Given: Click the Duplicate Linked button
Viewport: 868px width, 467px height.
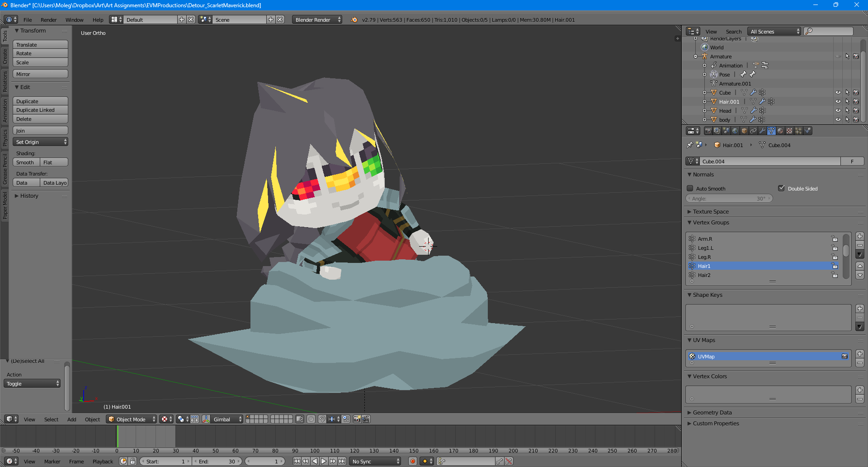Looking at the screenshot, I should click(40, 110).
